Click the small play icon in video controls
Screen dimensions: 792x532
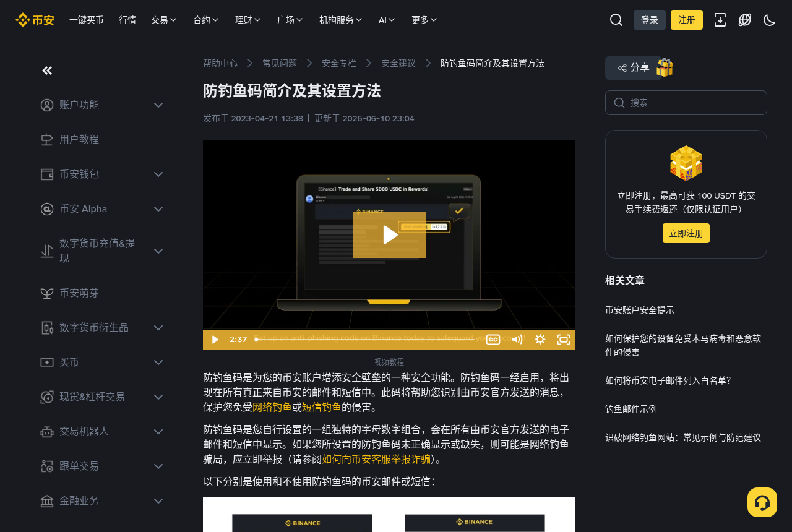tap(215, 340)
